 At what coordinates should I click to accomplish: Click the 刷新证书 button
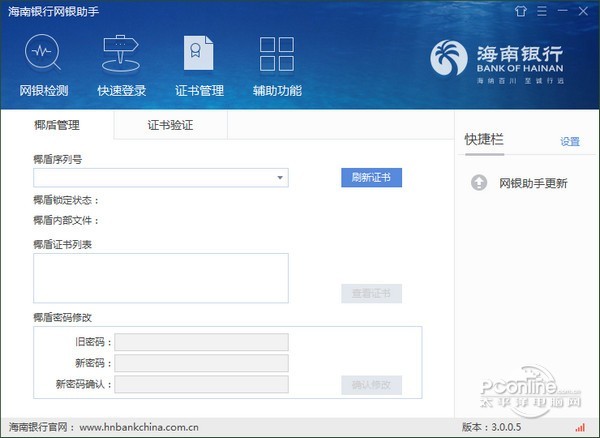pyautogui.click(x=371, y=177)
